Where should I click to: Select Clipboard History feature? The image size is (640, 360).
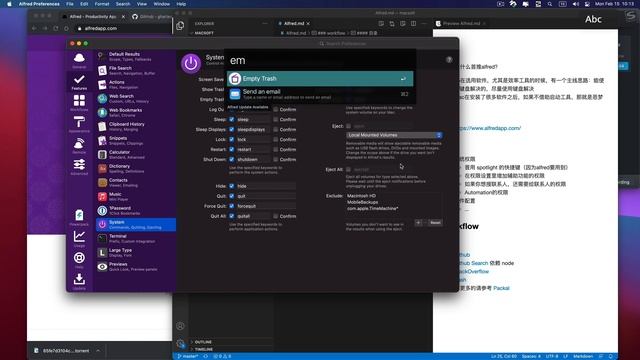pos(136,127)
